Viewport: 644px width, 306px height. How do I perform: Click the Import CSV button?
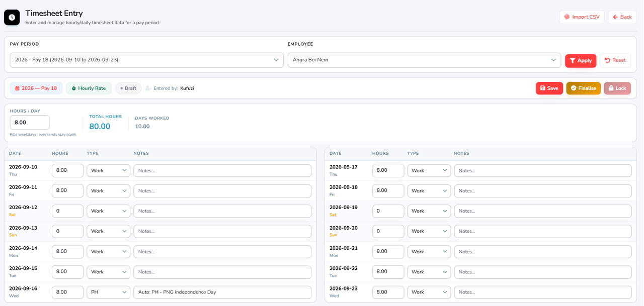pos(582,17)
